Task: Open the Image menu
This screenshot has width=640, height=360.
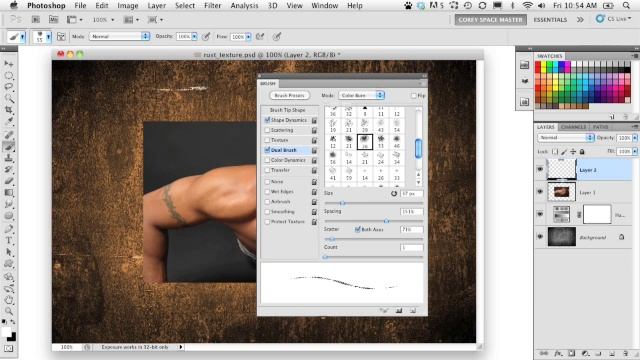Action: click(127, 6)
